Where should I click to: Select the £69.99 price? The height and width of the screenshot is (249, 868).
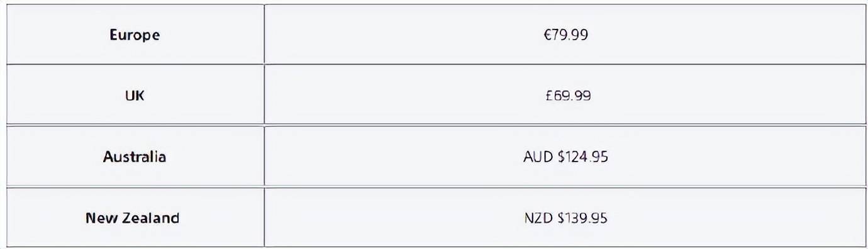[x=567, y=96]
